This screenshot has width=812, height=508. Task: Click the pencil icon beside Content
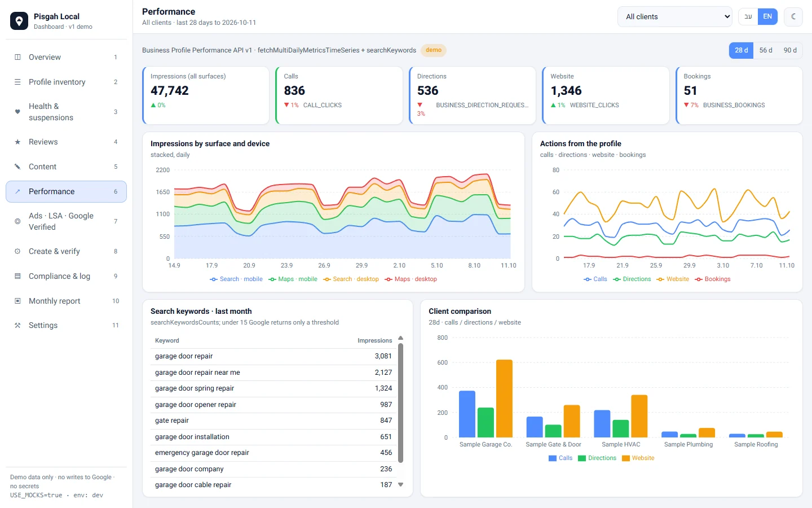[x=17, y=167]
